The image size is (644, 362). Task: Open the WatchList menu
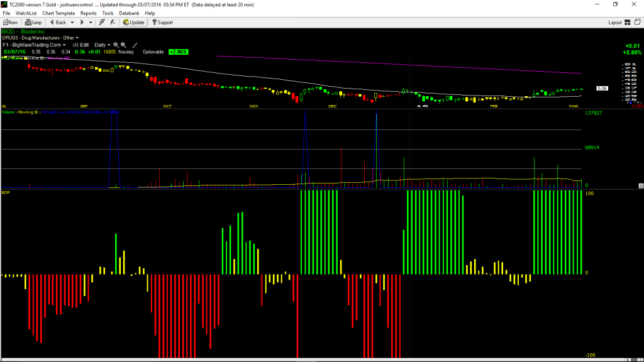[26, 13]
